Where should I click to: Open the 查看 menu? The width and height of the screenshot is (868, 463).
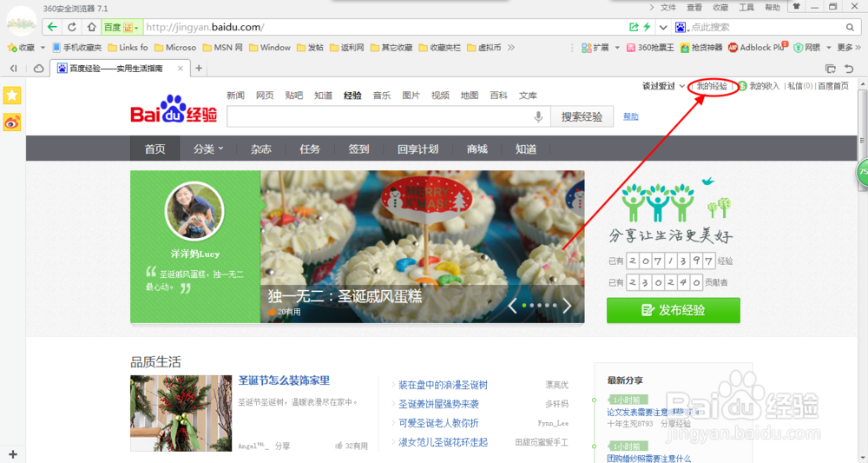[x=694, y=7]
